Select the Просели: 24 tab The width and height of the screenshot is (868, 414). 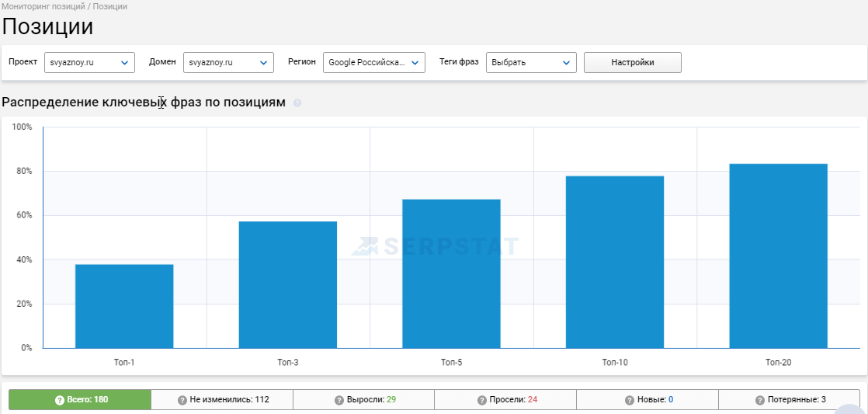coord(505,399)
